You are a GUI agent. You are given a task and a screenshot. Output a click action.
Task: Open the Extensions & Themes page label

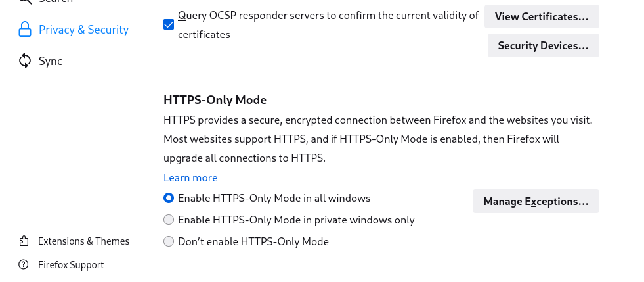[x=83, y=241]
